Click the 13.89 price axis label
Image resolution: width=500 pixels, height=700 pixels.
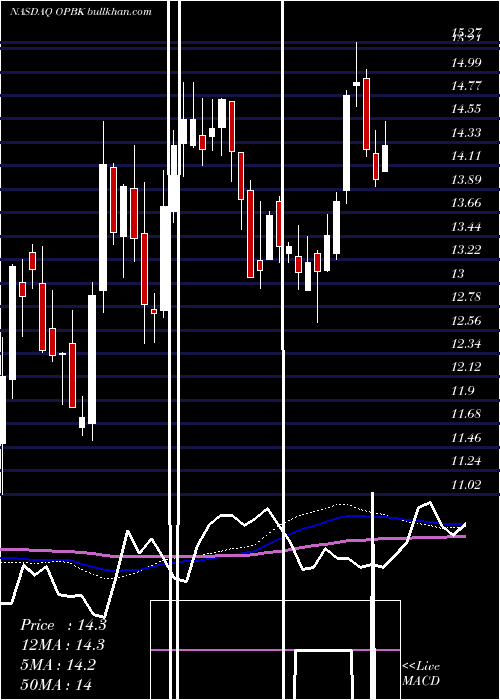pyautogui.click(x=466, y=180)
